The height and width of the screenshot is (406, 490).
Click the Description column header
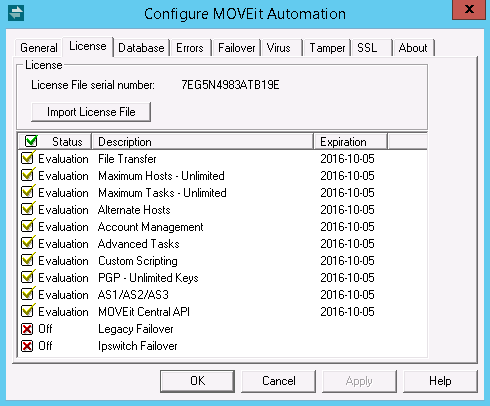(203, 142)
